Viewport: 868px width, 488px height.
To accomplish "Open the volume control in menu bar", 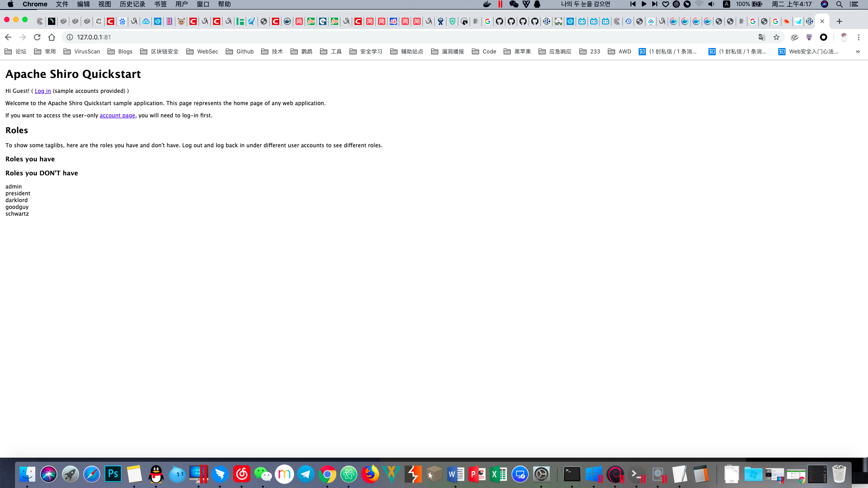I will coord(711,4).
